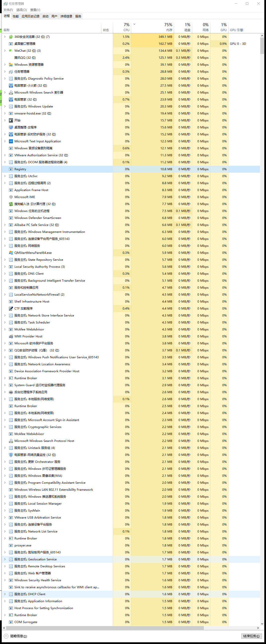Select the Windows Defender SmartScreen row
The height and width of the screenshot is (644, 266).
[131, 218]
